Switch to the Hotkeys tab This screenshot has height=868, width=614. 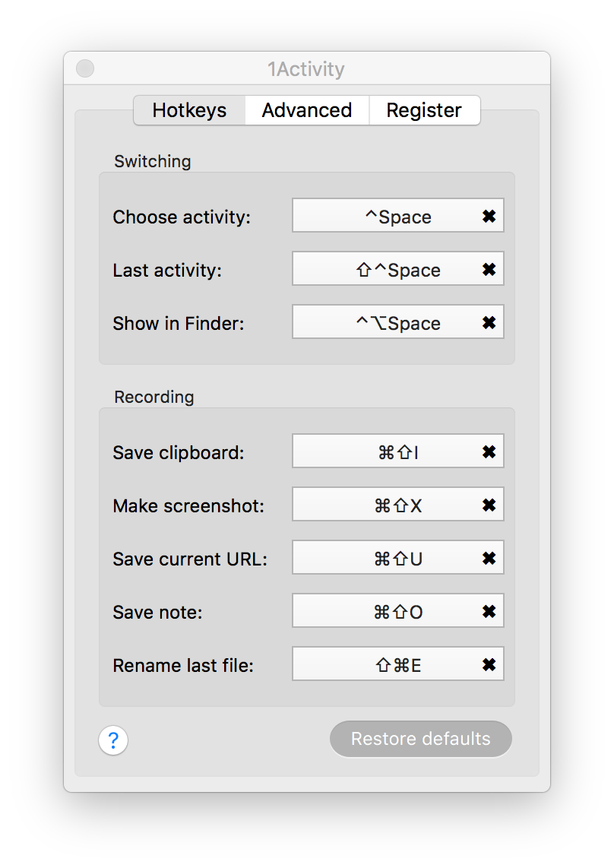[189, 110]
